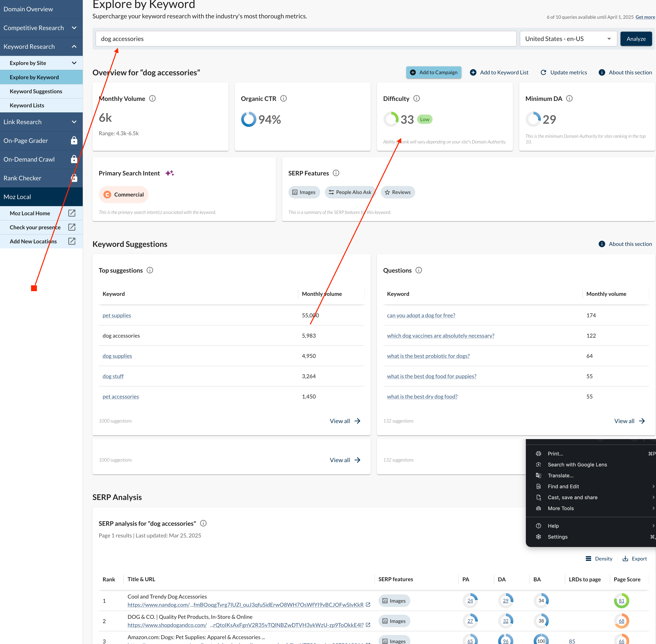Open Moz Local in the sidebar
656x644 pixels.
pos(41,197)
